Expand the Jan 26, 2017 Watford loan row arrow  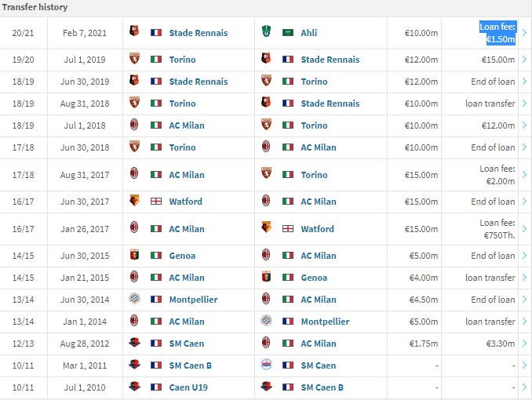click(x=524, y=229)
